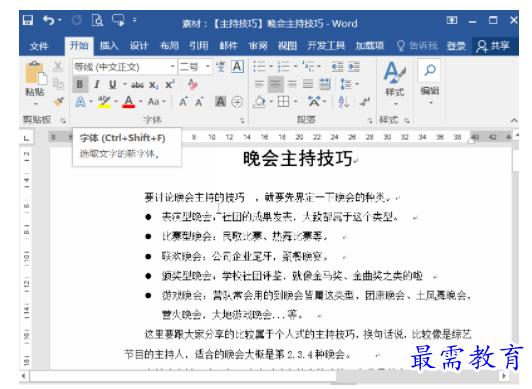Insert an enclosed character with the circled 字 icon
The image size is (532, 389).
coord(237,101)
